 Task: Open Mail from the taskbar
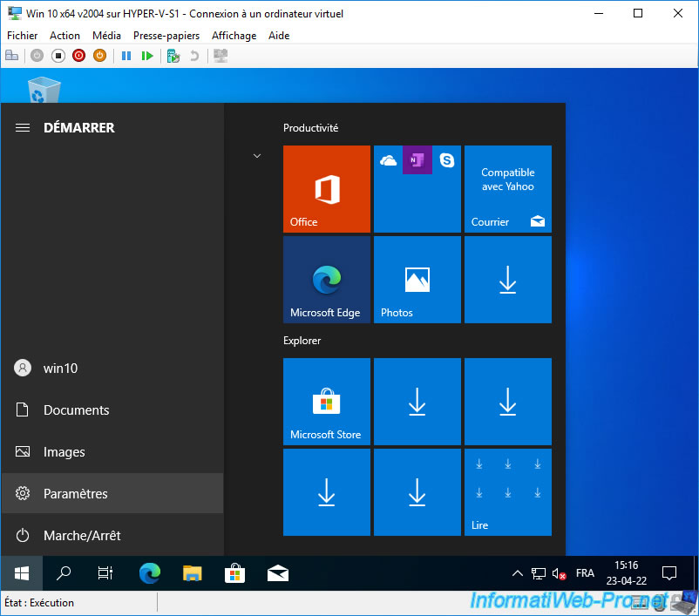(x=278, y=573)
